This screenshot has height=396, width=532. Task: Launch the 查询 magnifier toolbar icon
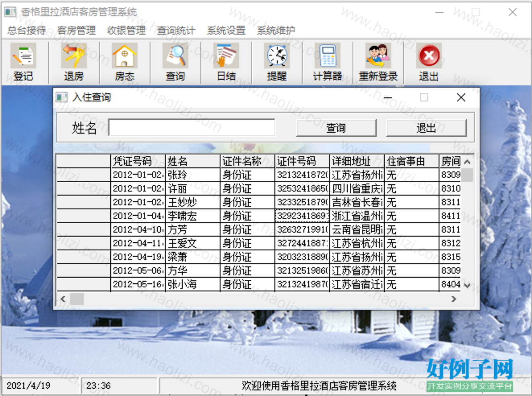click(175, 62)
